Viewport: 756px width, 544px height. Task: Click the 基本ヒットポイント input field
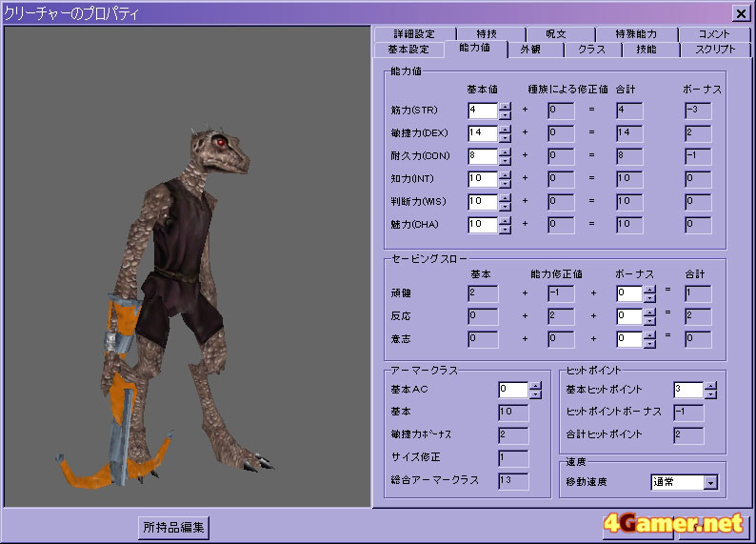[688, 391]
